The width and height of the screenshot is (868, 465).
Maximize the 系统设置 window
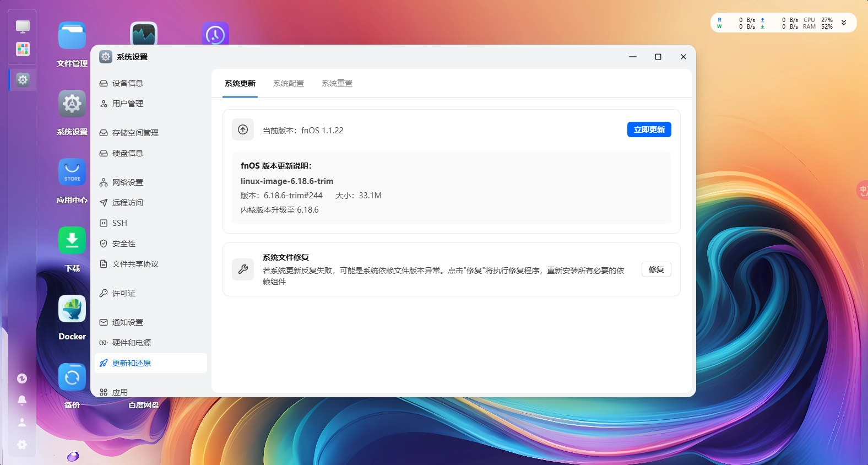[x=658, y=57]
